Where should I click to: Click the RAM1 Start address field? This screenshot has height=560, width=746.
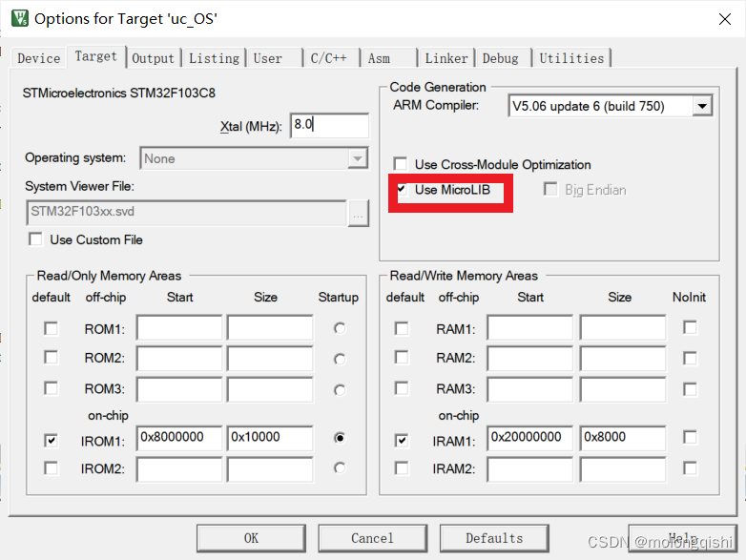click(x=530, y=327)
